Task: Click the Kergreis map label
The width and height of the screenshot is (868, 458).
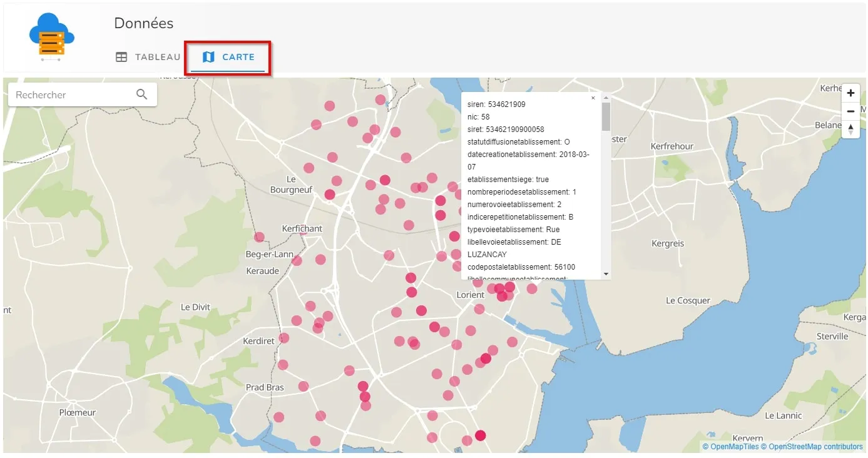Action: pos(668,243)
